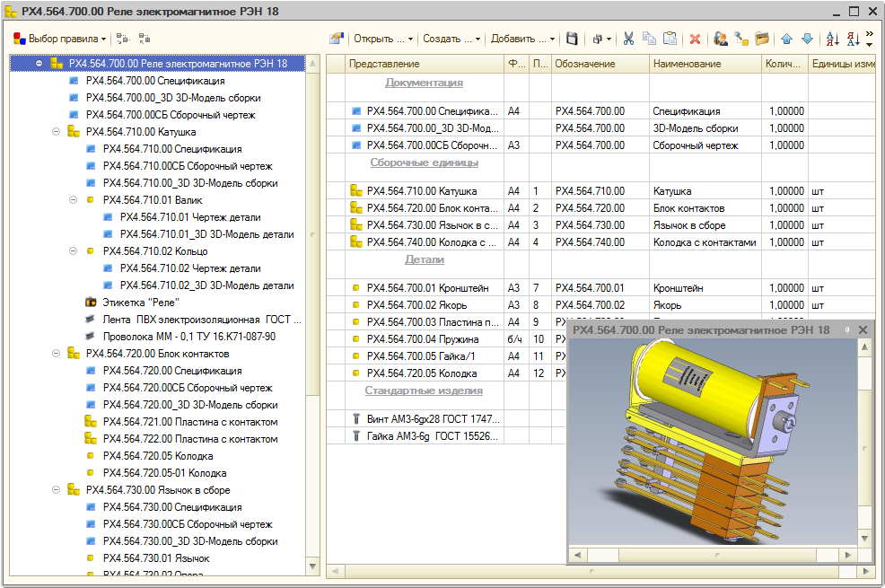
Task: Sort list in ascending order
Action: (x=831, y=39)
